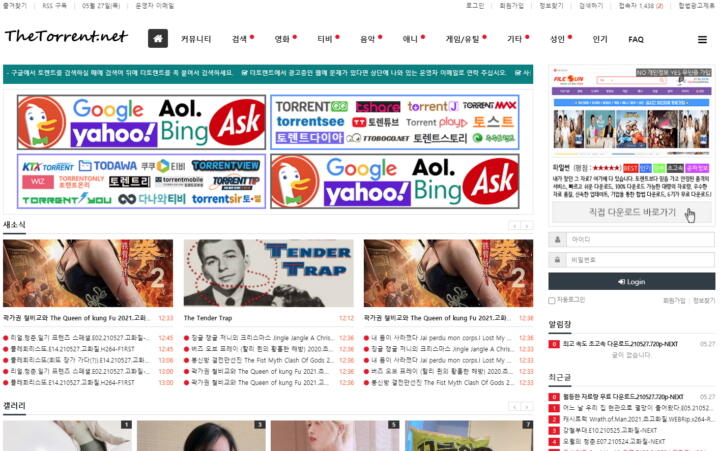This screenshot has height=451, width=720.
Task: Open the 기타 menu
Action: [514, 39]
